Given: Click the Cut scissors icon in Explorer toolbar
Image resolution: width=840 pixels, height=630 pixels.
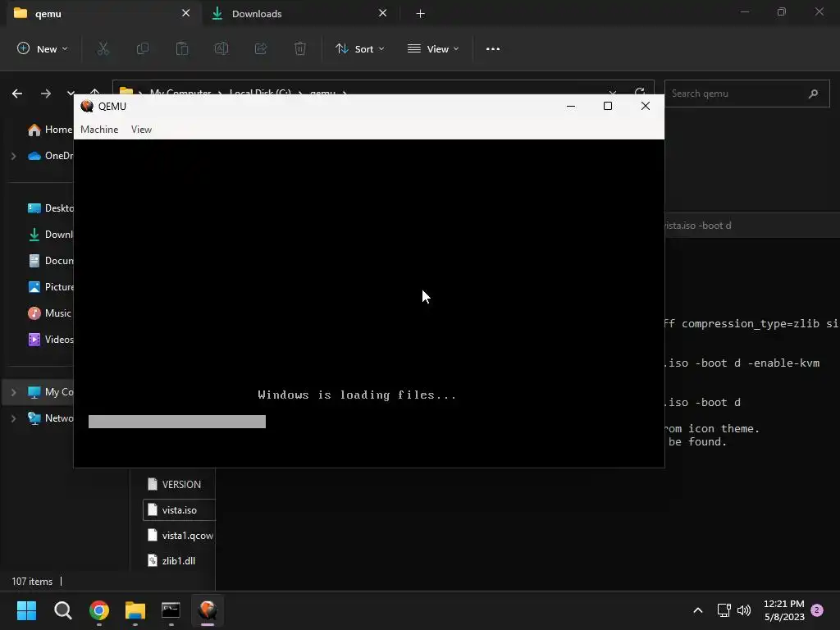Looking at the screenshot, I should click(103, 48).
